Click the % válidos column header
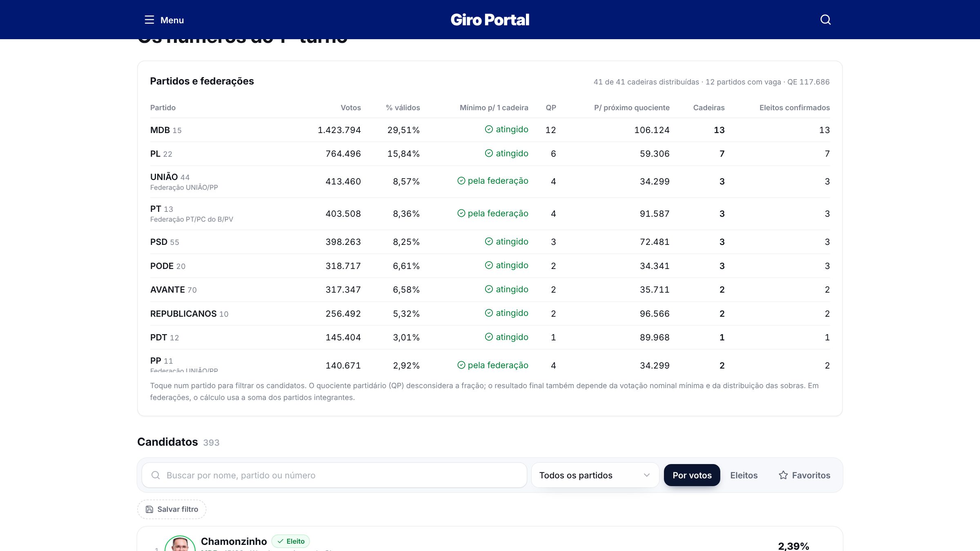The height and width of the screenshot is (551, 980). tap(403, 108)
